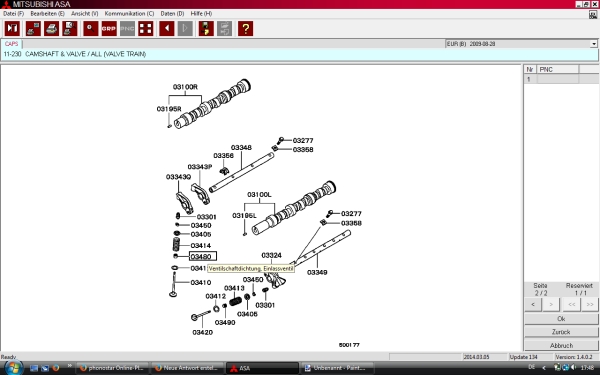Click the Abbruch button
Viewport: 600px width, 375px height.
561,345
